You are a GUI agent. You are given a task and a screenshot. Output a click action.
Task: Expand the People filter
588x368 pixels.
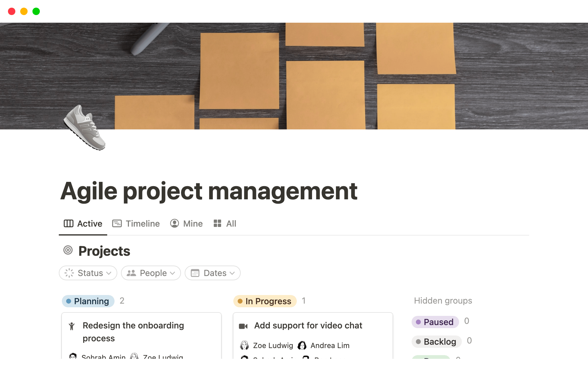(151, 273)
